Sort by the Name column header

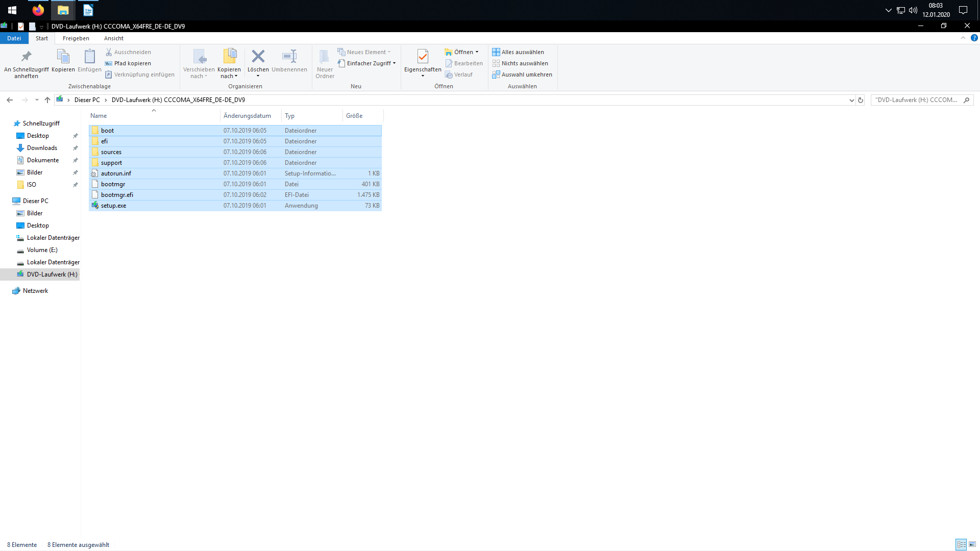point(154,116)
